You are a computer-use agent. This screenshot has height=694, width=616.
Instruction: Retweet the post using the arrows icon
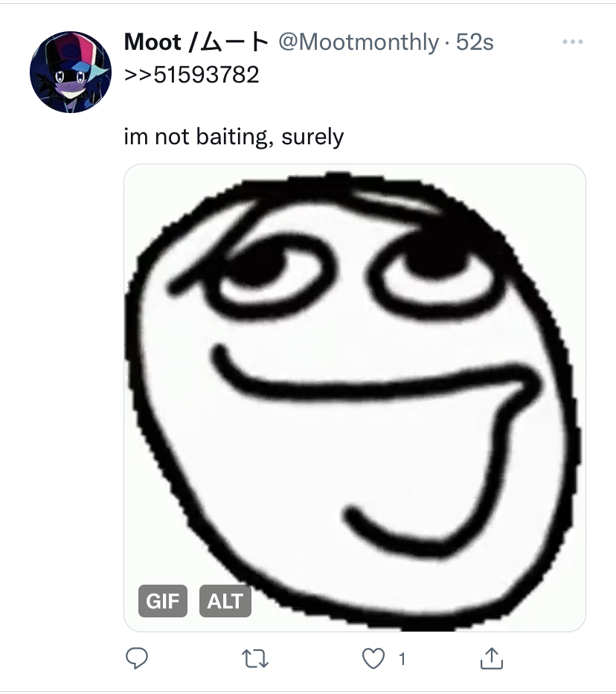255,658
